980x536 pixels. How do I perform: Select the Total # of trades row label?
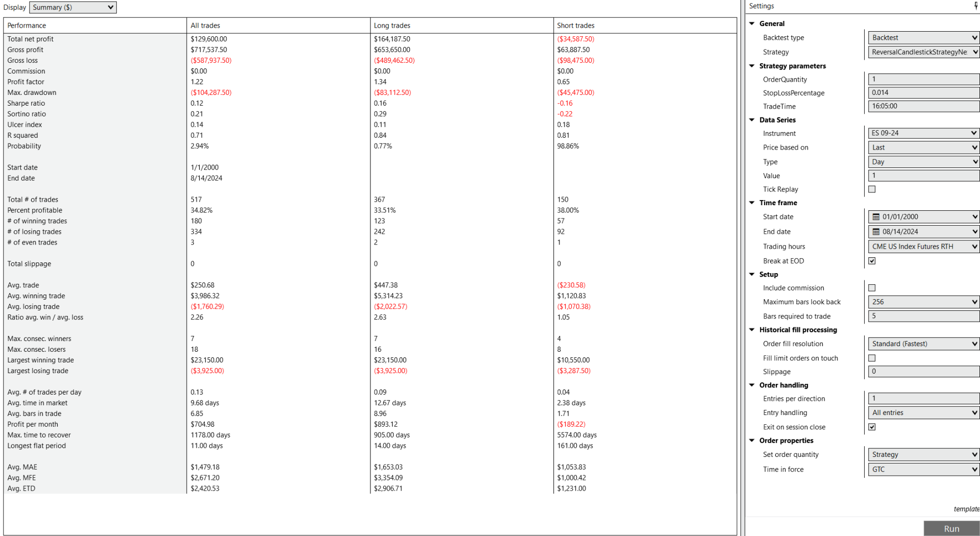[33, 200]
